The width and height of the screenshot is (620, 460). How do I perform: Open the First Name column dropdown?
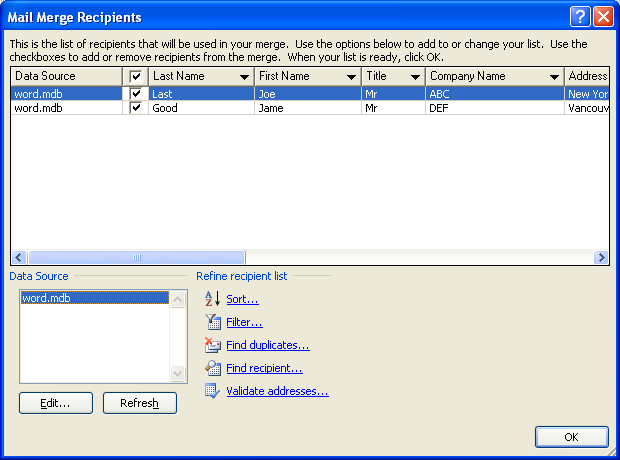[x=351, y=77]
